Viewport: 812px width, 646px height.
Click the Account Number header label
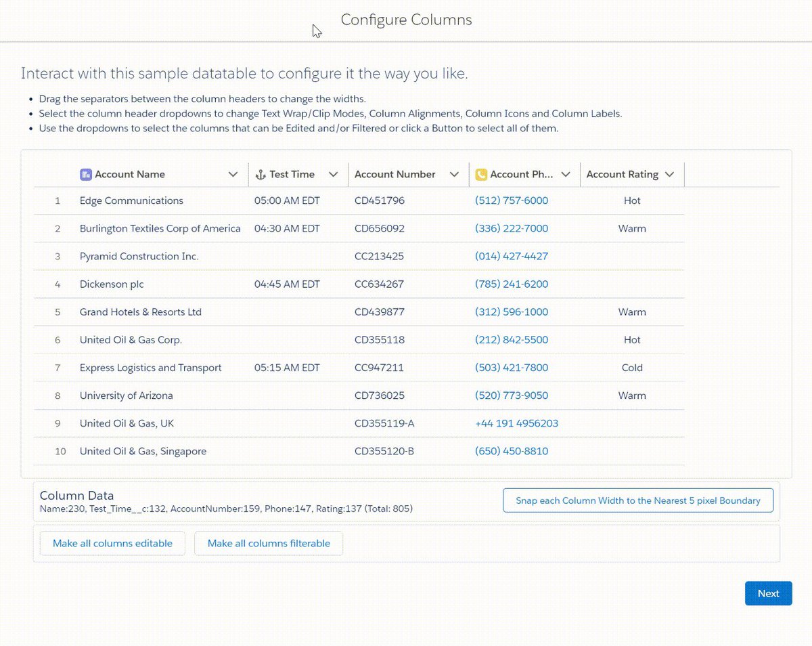pyautogui.click(x=395, y=175)
